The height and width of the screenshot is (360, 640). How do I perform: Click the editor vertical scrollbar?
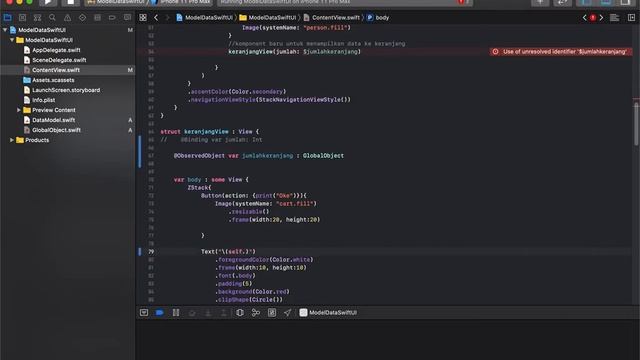(x=636, y=124)
